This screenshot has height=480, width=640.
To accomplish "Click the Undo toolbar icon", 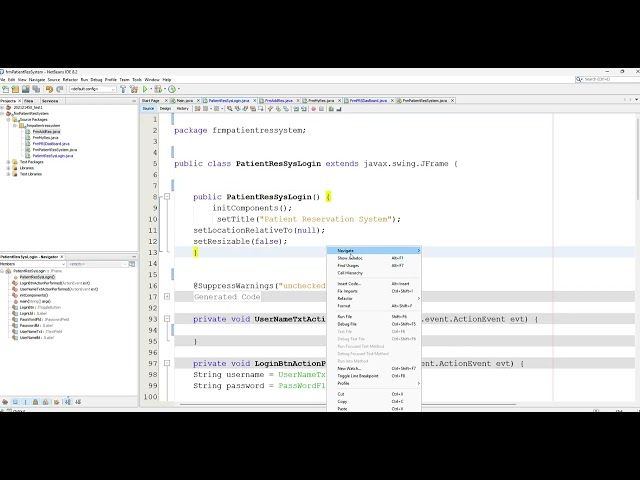I will (49, 89).
